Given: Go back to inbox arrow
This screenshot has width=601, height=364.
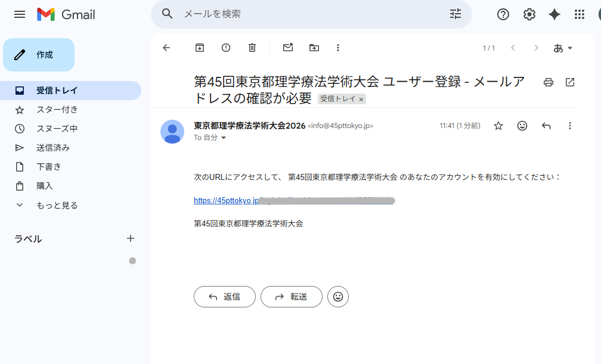Looking at the screenshot, I should pos(166,48).
